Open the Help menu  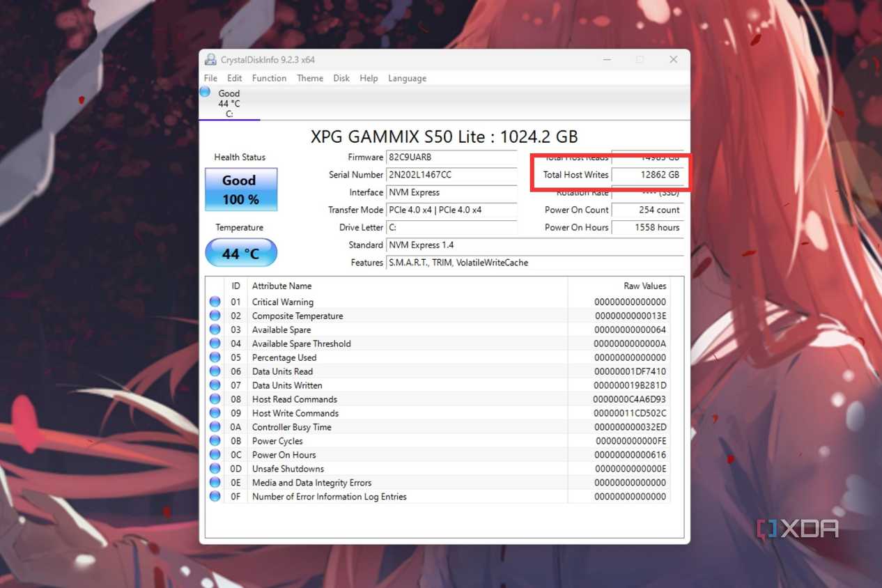click(369, 78)
